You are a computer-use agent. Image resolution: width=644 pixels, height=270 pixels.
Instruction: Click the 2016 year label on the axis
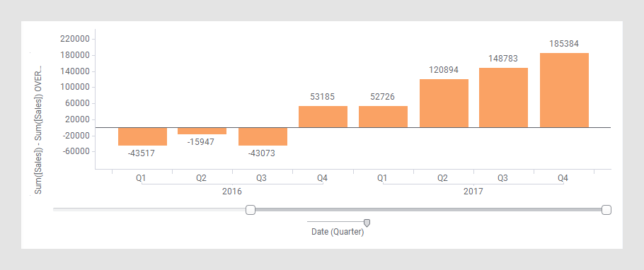click(x=232, y=192)
